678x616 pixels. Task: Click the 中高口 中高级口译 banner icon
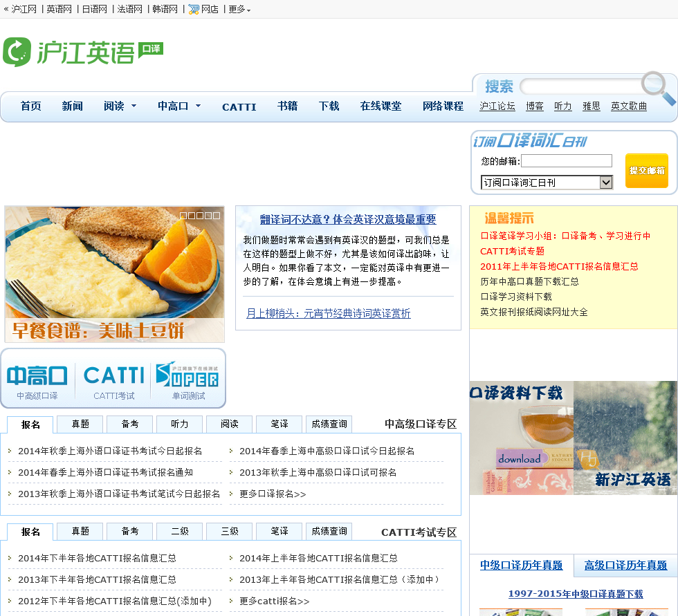point(37,382)
